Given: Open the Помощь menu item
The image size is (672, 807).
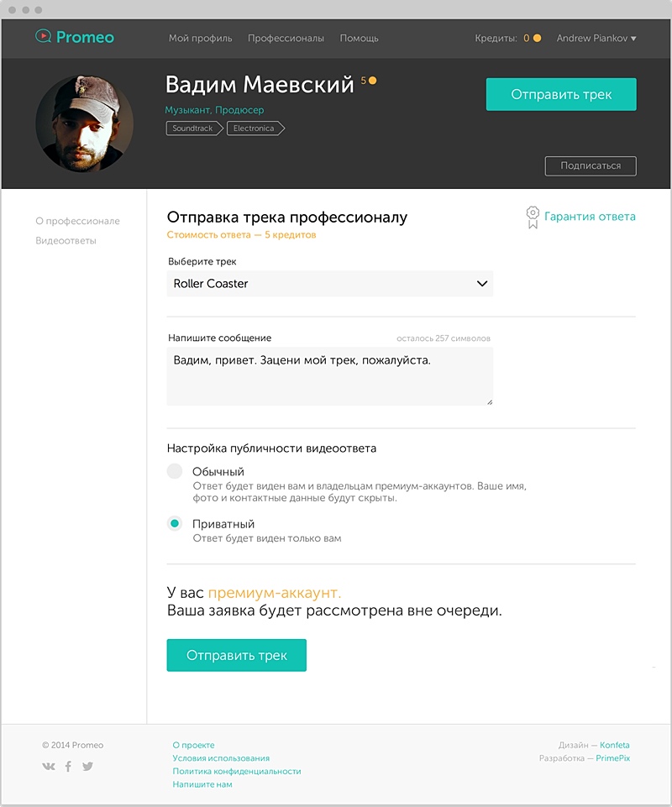Looking at the screenshot, I should [x=359, y=38].
